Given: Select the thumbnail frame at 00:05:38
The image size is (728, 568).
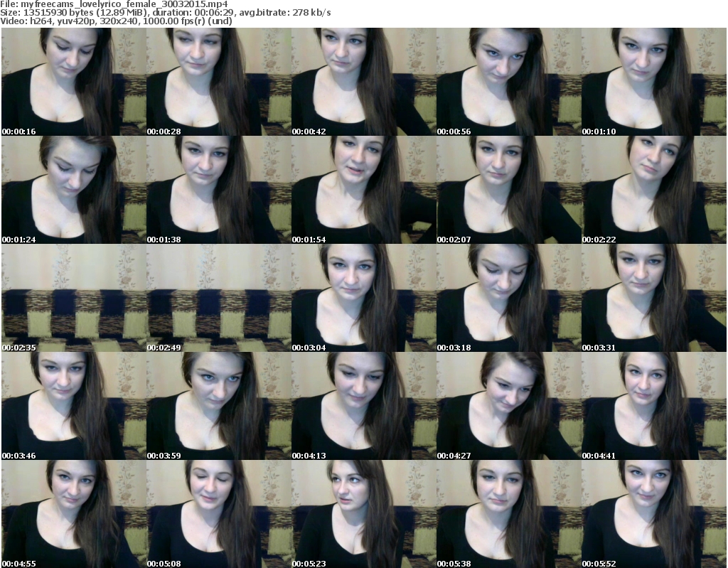Looking at the screenshot, I should (x=509, y=514).
